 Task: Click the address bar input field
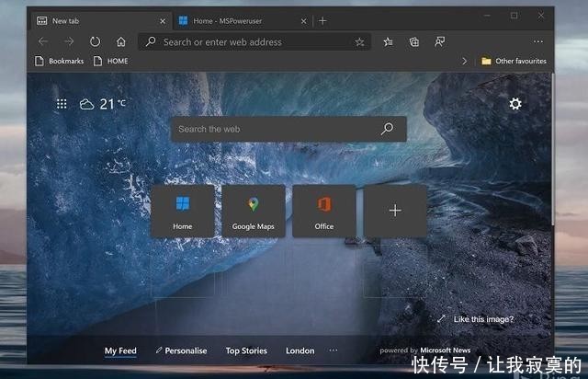tap(255, 41)
